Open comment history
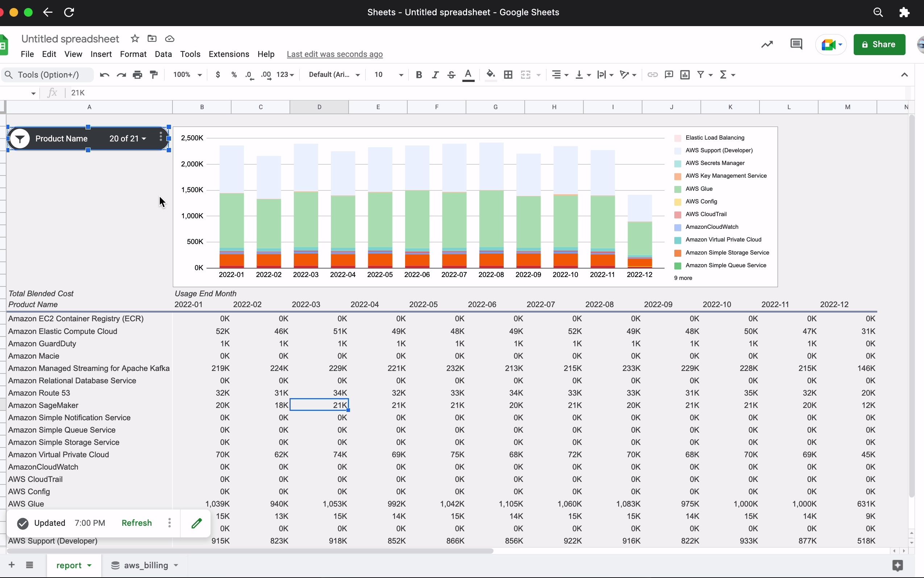The image size is (924, 578). [796, 44]
